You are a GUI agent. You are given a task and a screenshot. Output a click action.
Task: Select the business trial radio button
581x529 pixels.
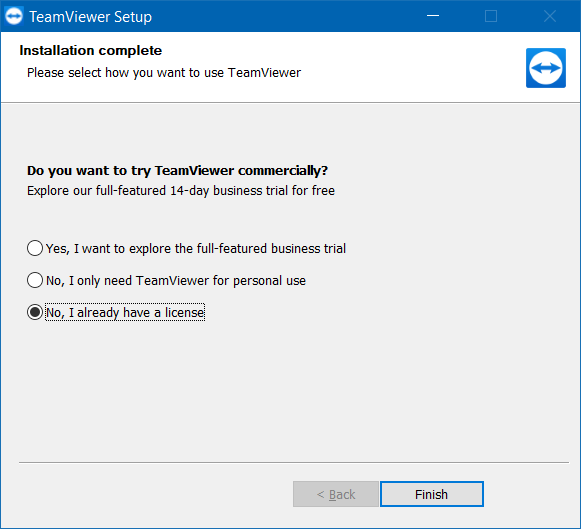[35, 248]
